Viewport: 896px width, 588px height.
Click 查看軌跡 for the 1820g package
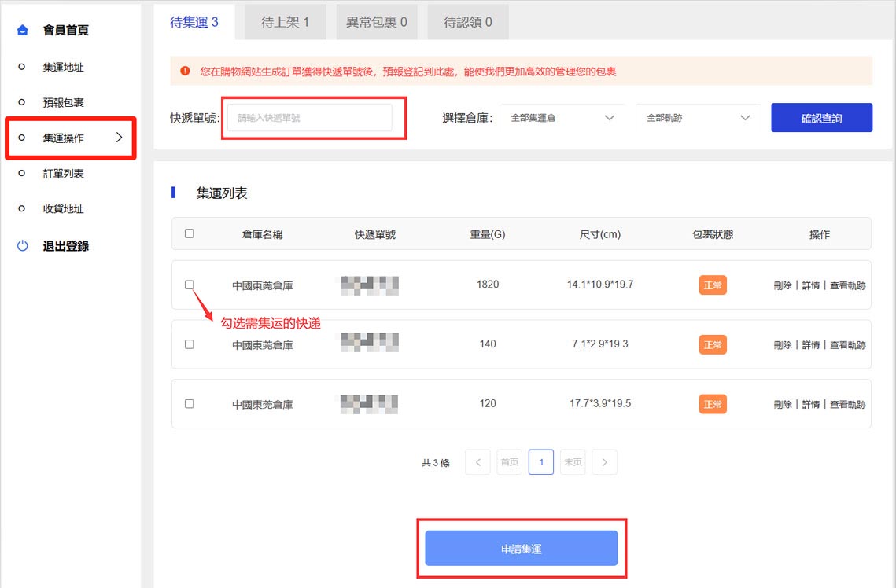click(848, 285)
